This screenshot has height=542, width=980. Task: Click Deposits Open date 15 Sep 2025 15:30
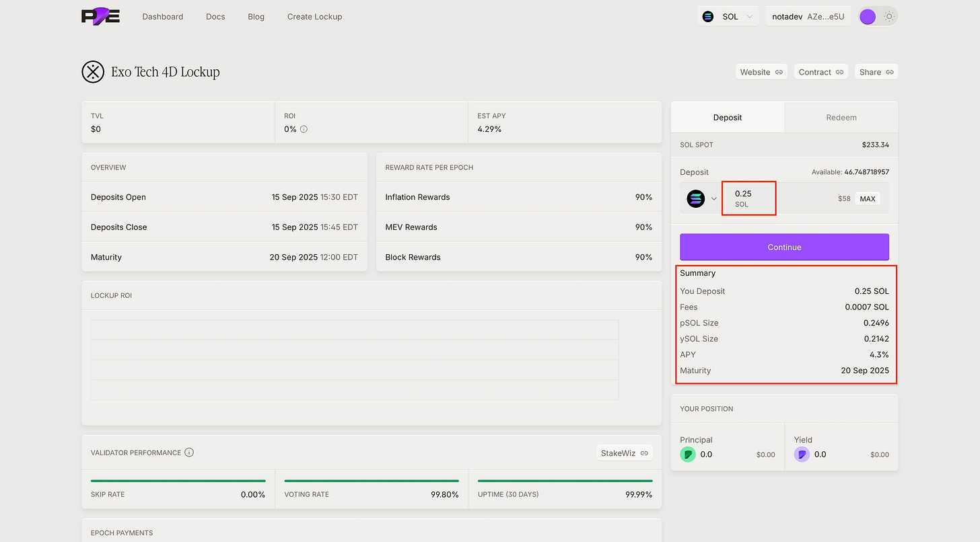pos(315,197)
